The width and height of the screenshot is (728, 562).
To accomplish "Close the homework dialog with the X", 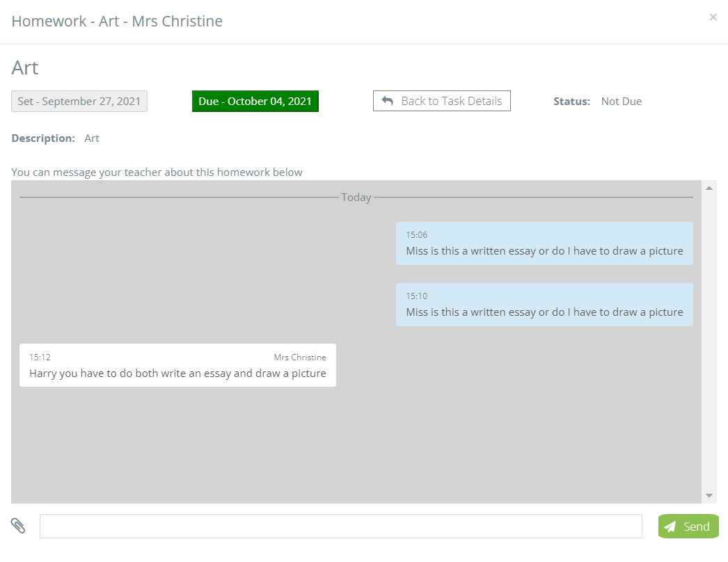I will point(713,17).
